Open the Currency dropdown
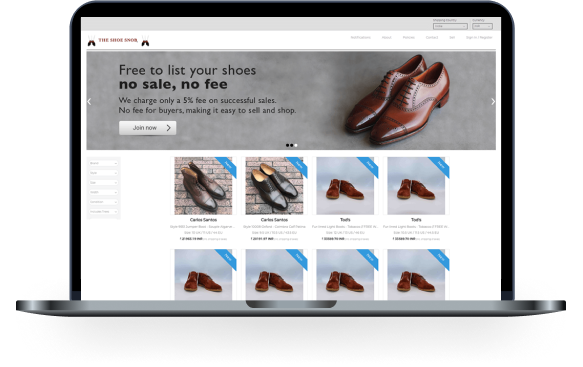 [x=482, y=26]
